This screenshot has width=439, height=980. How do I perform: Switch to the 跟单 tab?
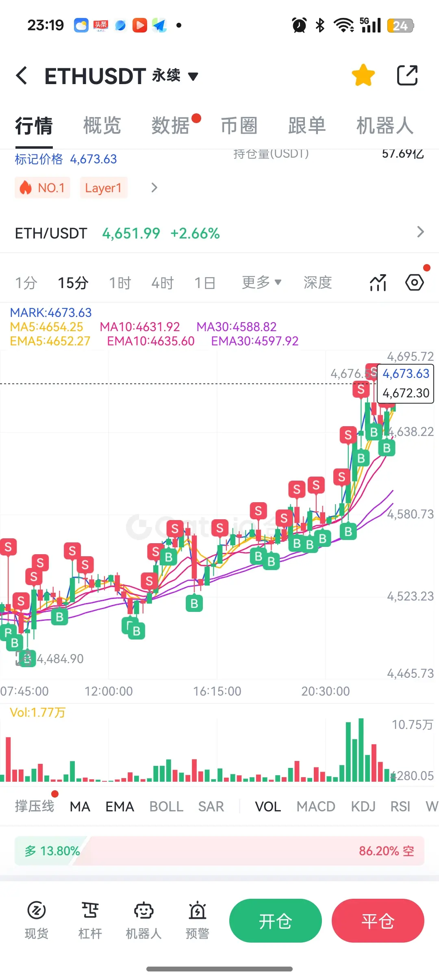307,126
